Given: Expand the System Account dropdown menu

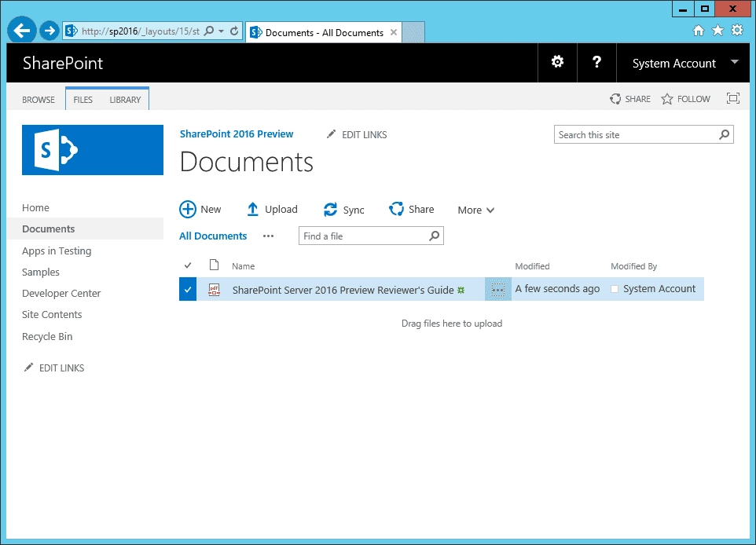Looking at the screenshot, I should [x=735, y=62].
